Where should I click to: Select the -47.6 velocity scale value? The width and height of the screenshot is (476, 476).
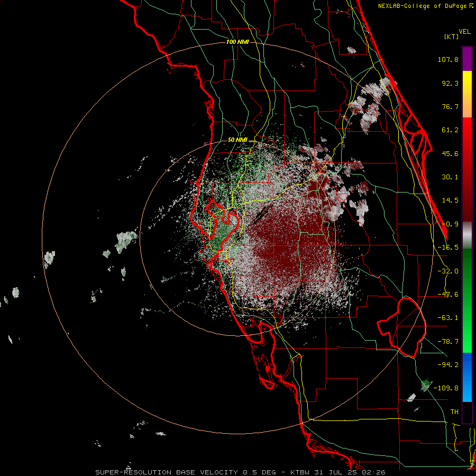coord(448,295)
